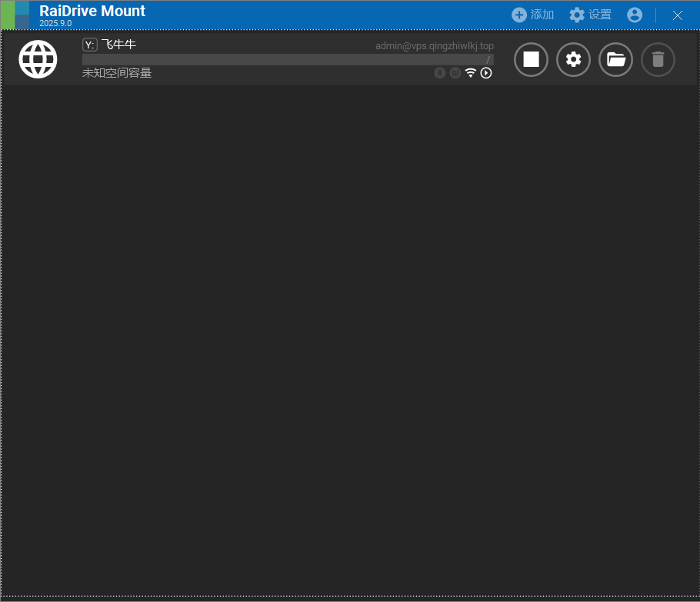Click the R read-only indicator icon
The height and width of the screenshot is (602, 700).
[440, 73]
